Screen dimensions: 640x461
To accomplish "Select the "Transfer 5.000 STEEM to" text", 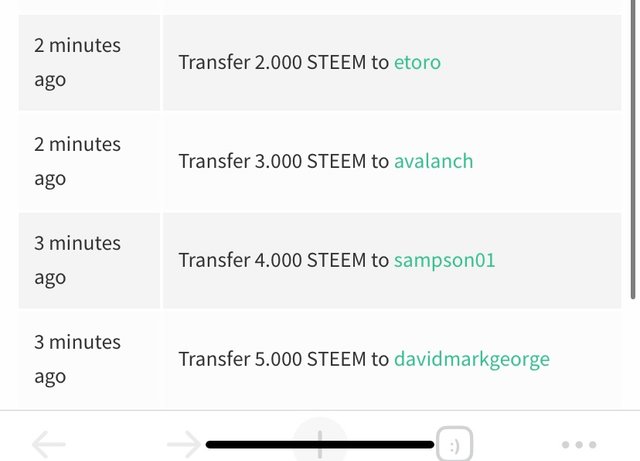I will tap(283, 359).
